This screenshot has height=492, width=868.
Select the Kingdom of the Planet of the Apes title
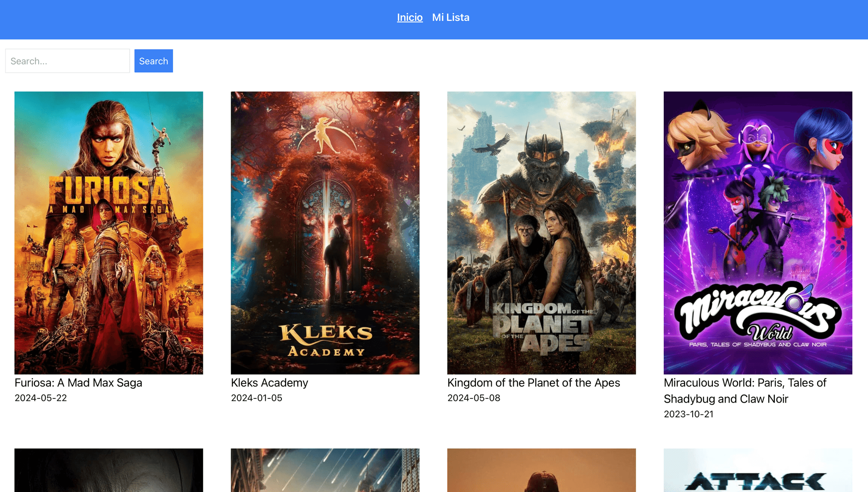[534, 383]
